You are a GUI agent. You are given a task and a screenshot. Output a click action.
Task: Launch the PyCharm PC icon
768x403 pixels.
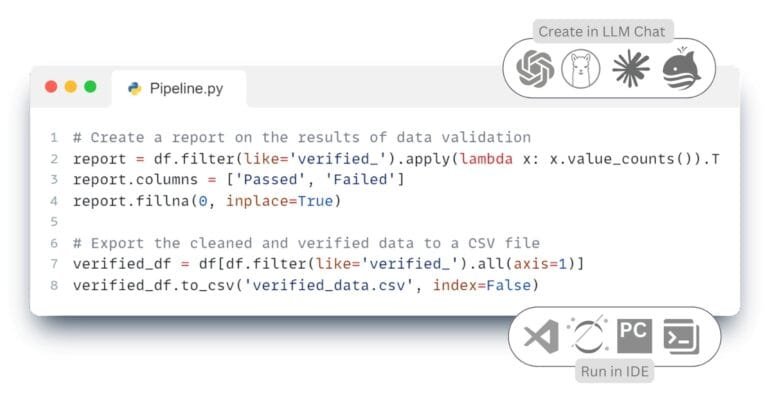coord(634,336)
